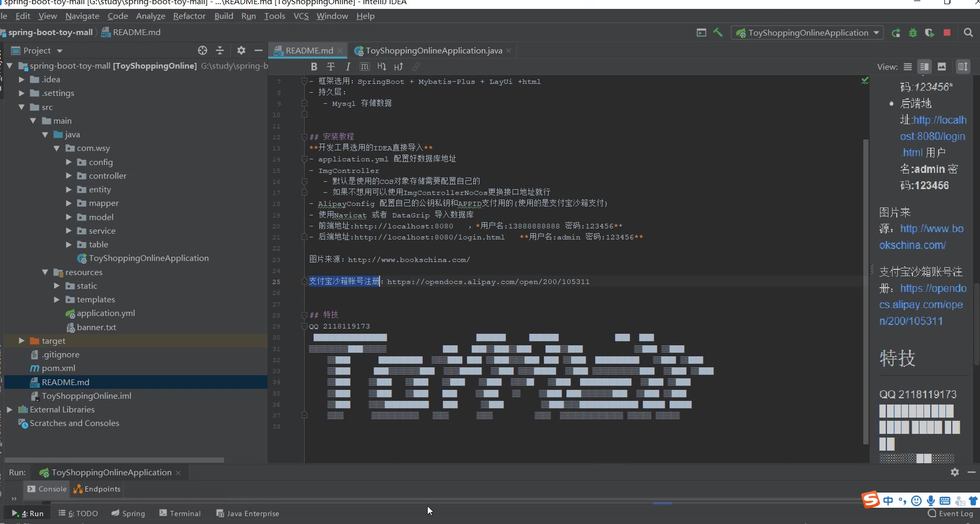
Task: Open the Refactor menu
Action: pyautogui.click(x=189, y=16)
